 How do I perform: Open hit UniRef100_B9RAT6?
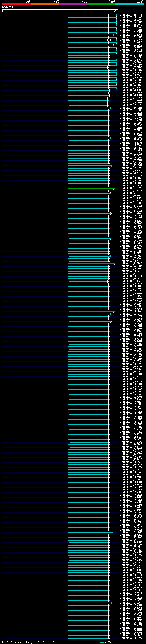131,15
